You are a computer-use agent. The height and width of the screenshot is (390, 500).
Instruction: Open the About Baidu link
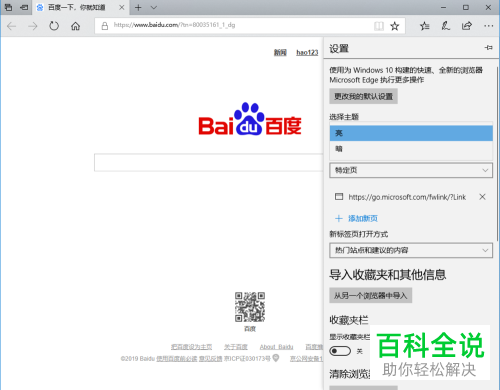(x=276, y=347)
